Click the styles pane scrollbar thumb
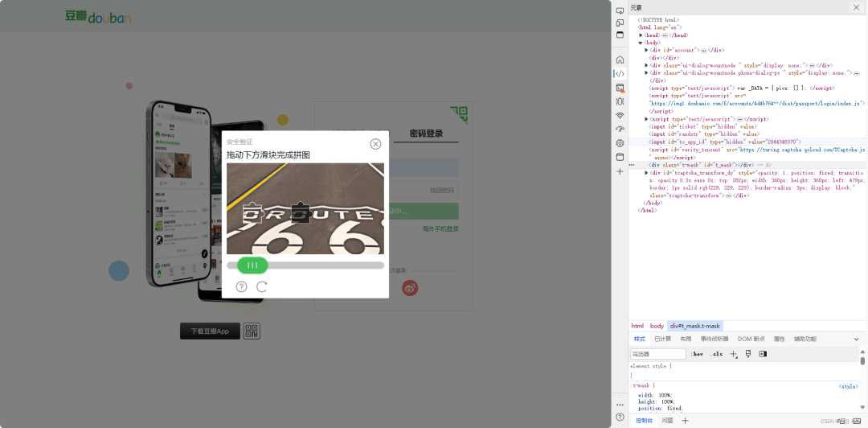 click(x=862, y=361)
